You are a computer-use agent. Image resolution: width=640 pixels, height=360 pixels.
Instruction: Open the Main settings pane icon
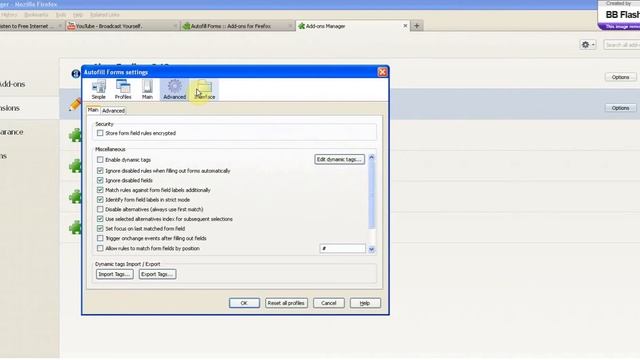(147, 90)
